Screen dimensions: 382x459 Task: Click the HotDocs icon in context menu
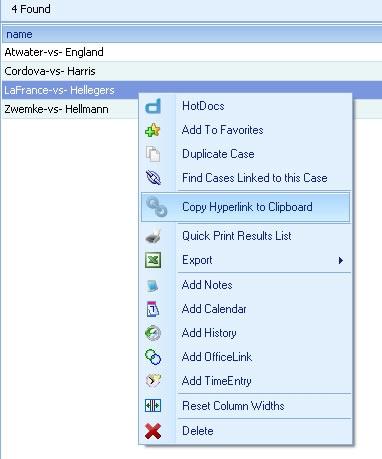153,106
